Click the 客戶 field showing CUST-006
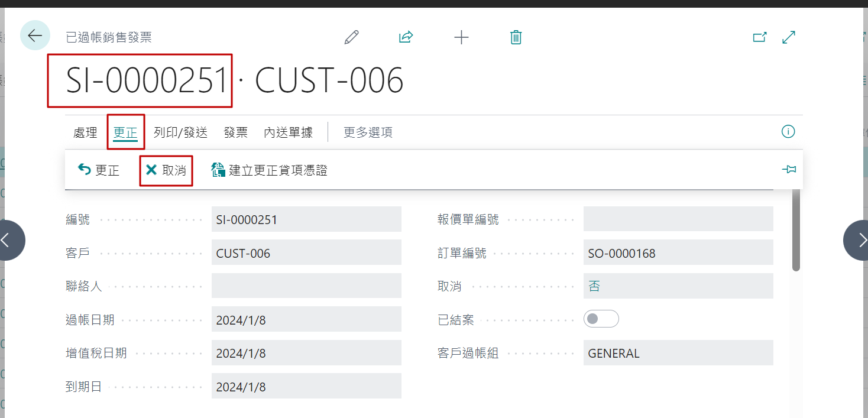The width and height of the screenshot is (868, 418). pos(306,253)
